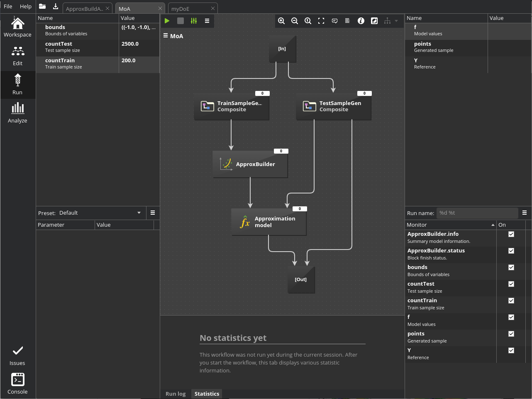Open the File menu
This screenshot has width=532, height=399.
point(8,6)
